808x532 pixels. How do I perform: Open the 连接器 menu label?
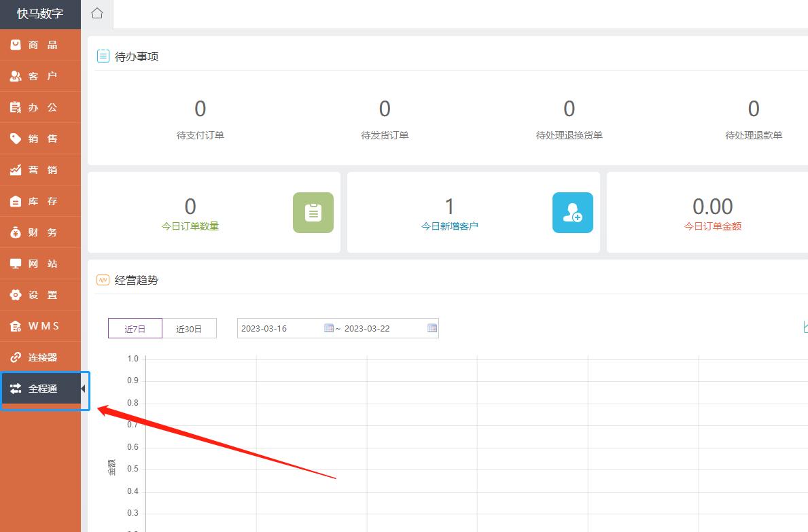[43, 357]
